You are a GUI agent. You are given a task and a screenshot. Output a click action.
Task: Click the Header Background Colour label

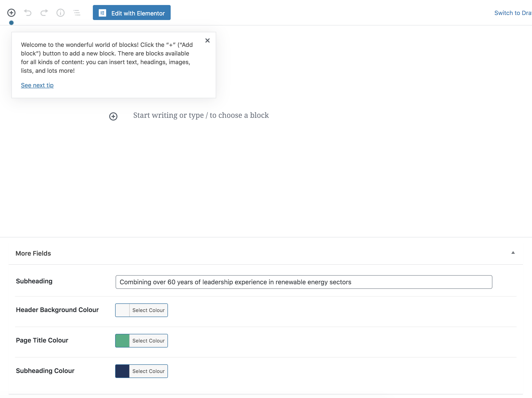[x=57, y=310]
